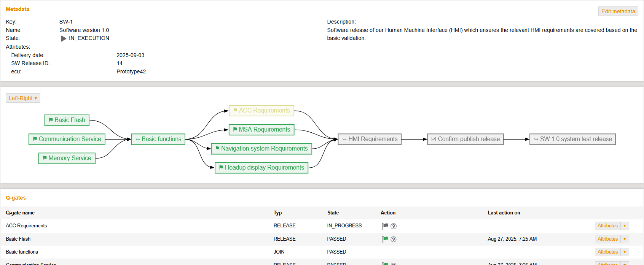Click the IN_EXECUTION play state icon
Screen dimensions: 644x265
[x=64, y=38]
